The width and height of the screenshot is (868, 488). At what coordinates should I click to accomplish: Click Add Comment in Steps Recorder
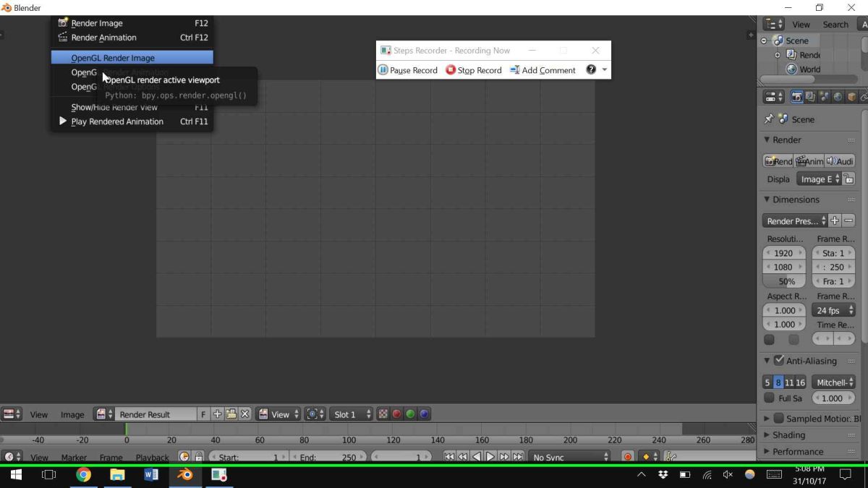pyautogui.click(x=542, y=70)
